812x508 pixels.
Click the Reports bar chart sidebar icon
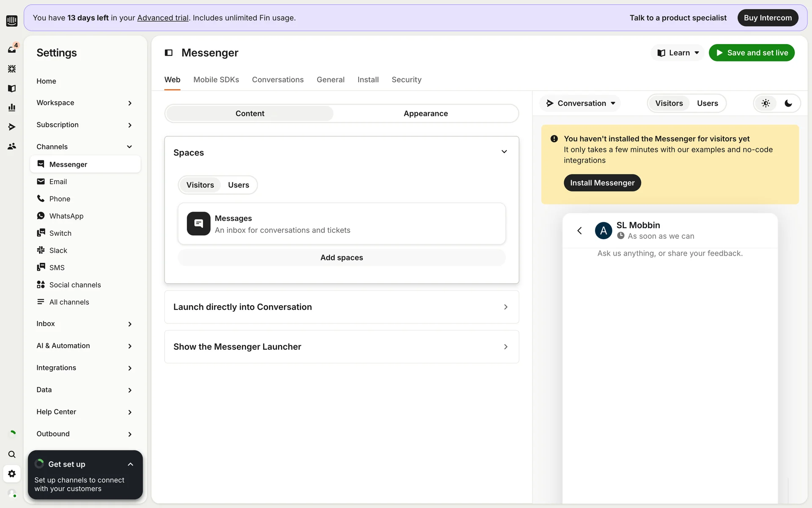point(12,108)
